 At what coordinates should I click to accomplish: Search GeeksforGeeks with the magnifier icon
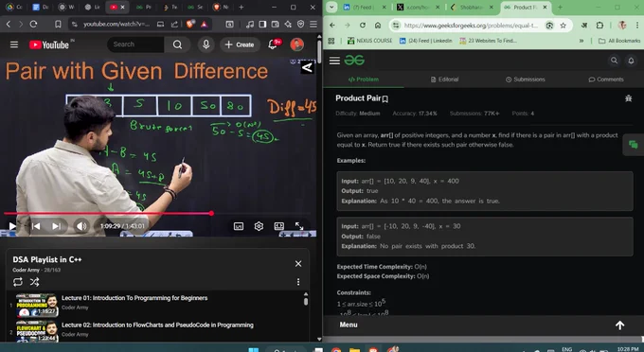614,61
